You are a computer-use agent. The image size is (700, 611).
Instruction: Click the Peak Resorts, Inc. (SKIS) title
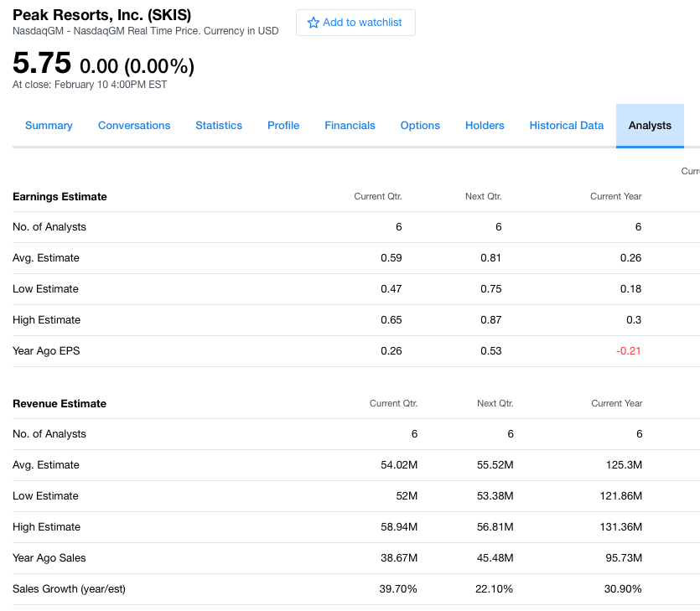coord(101,15)
